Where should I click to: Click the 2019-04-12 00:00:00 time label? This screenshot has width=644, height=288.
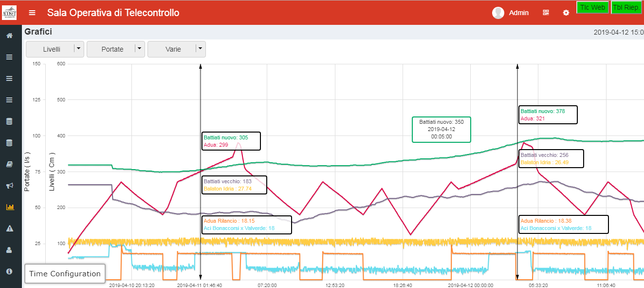(471, 285)
